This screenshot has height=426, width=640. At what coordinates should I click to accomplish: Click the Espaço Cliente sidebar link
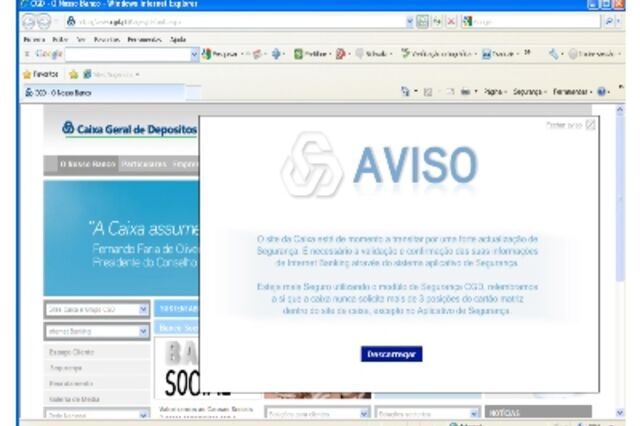point(71,352)
